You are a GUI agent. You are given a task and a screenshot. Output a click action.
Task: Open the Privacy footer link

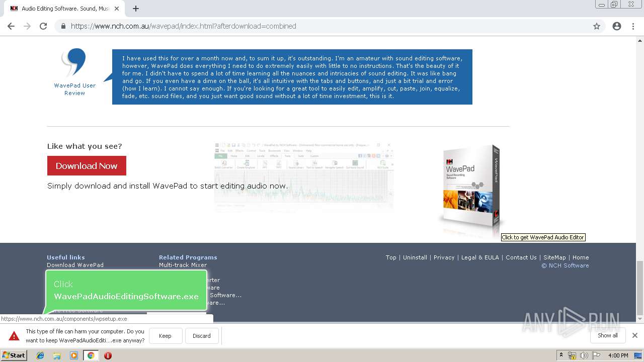pyautogui.click(x=444, y=257)
